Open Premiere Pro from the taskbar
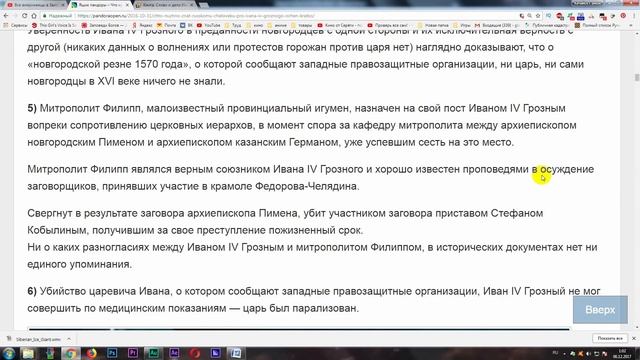Screen dimensions: 640x360 133,353
